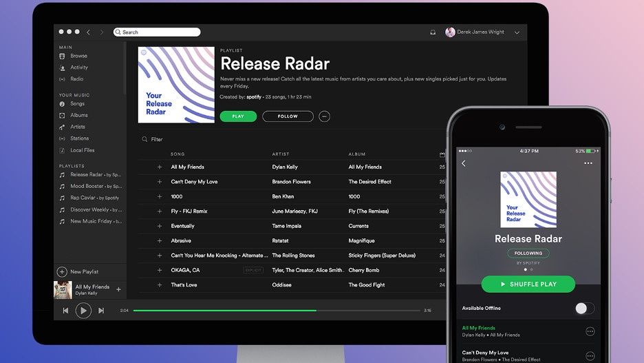The width and height of the screenshot is (644, 363).
Task: Save the now-playing track with the plus icon
Action: pos(119,289)
